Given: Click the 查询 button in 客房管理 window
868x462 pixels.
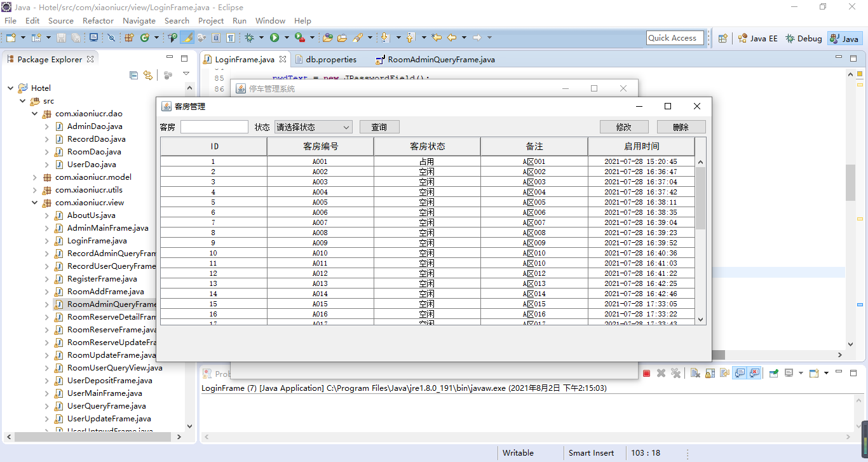Looking at the screenshot, I should (x=379, y=127).
